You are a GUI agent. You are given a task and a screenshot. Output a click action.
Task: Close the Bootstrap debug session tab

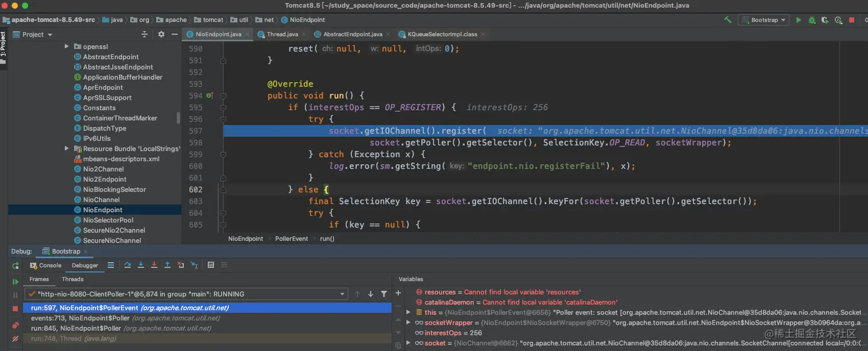pyautogui.click(x=86, y=252)
